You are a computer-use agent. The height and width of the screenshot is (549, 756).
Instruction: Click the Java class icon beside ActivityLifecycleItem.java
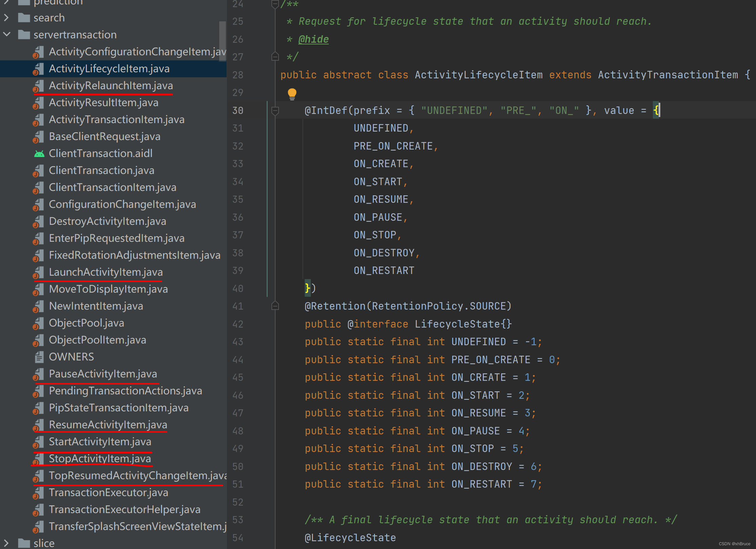(38, 68)
